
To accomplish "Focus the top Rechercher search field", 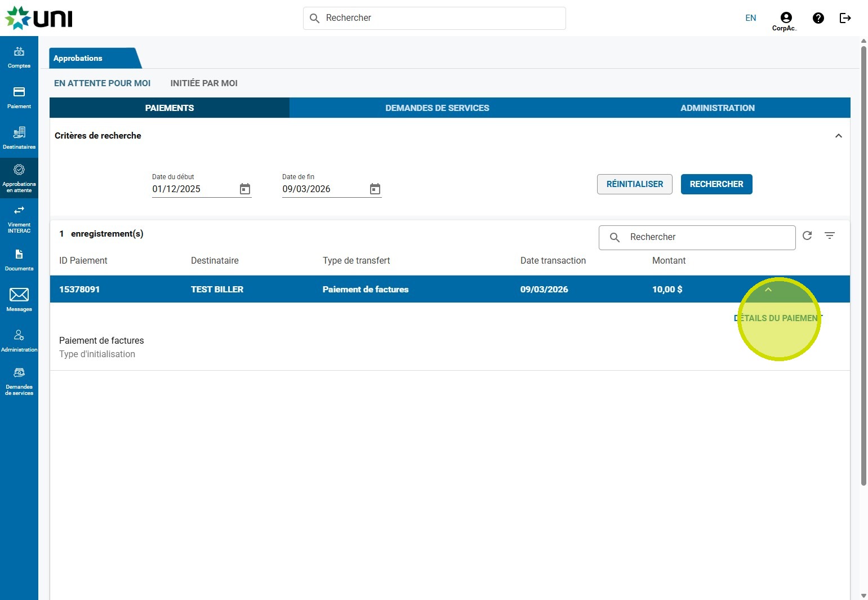I will 434,18.
